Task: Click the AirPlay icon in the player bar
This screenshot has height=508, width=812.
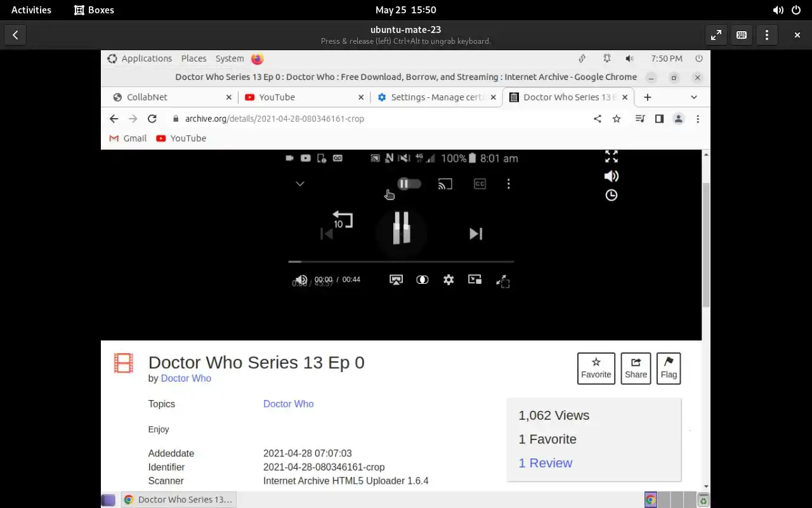Action: pyautogui.click(x=396, y=279)
